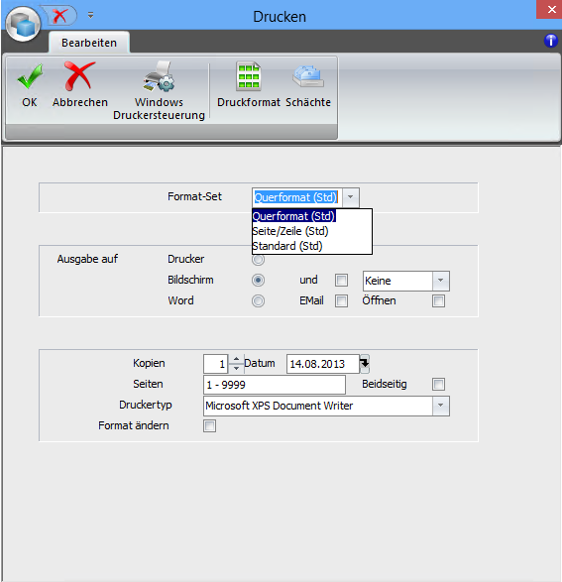
Task: Open the Schächte paper tray icon
Action: click(x=308, y=76)
